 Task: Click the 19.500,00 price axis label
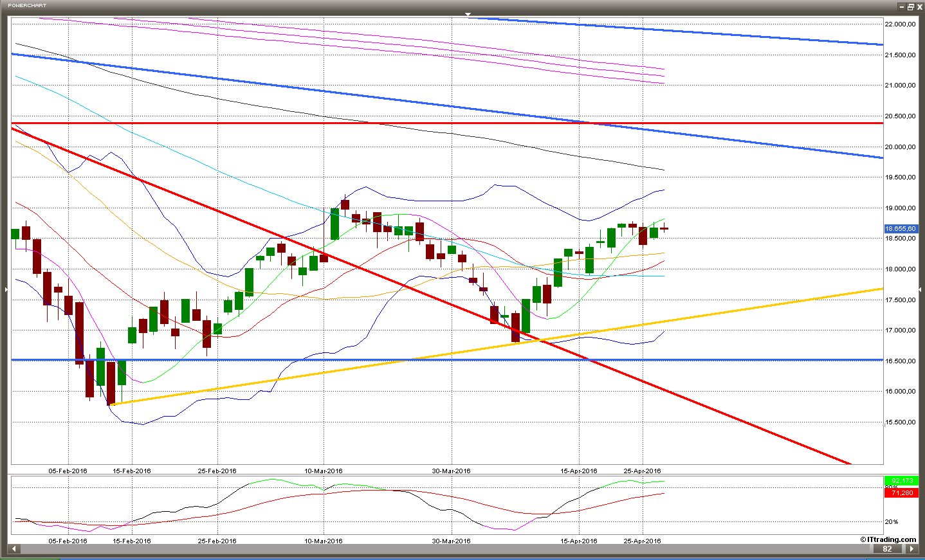pyautogui.click(x=901, y=177)
